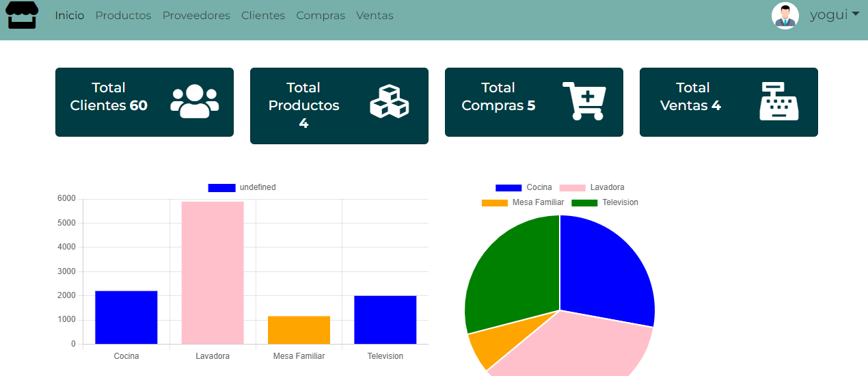Click the Mesa Familiar axis label under bars
The height and width of the screenshot is (376, 868).
tap(299, 356)
